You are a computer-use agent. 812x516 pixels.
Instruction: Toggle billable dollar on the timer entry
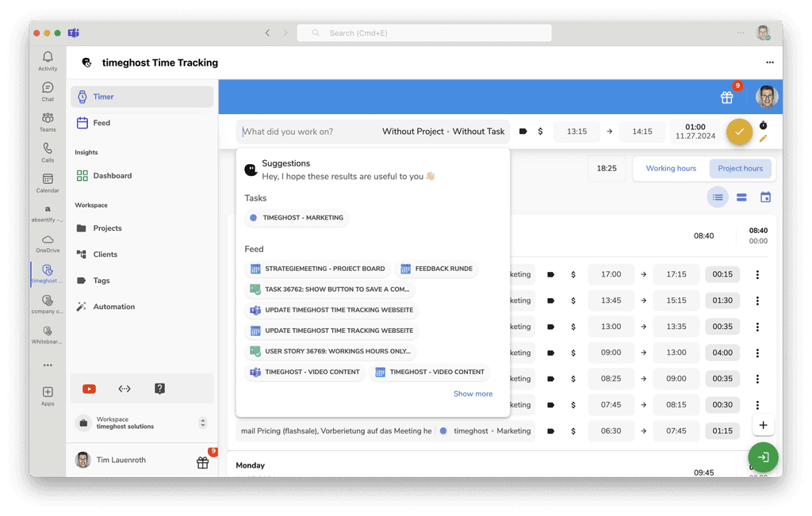542,131
